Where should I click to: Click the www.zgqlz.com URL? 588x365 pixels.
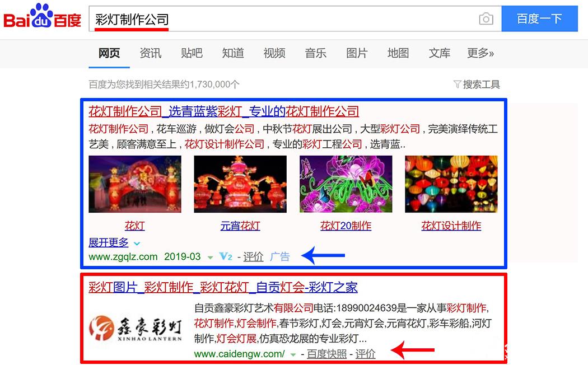click(x=123, y=257)
